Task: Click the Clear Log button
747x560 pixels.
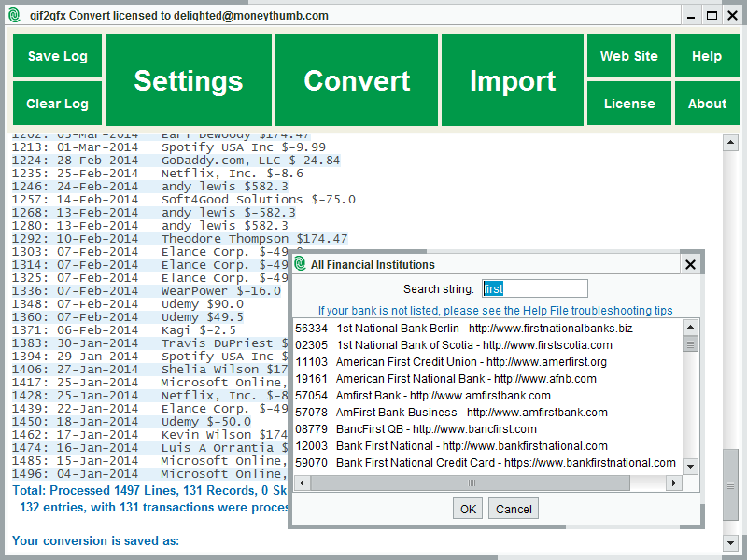Action: tap(57, 104)
